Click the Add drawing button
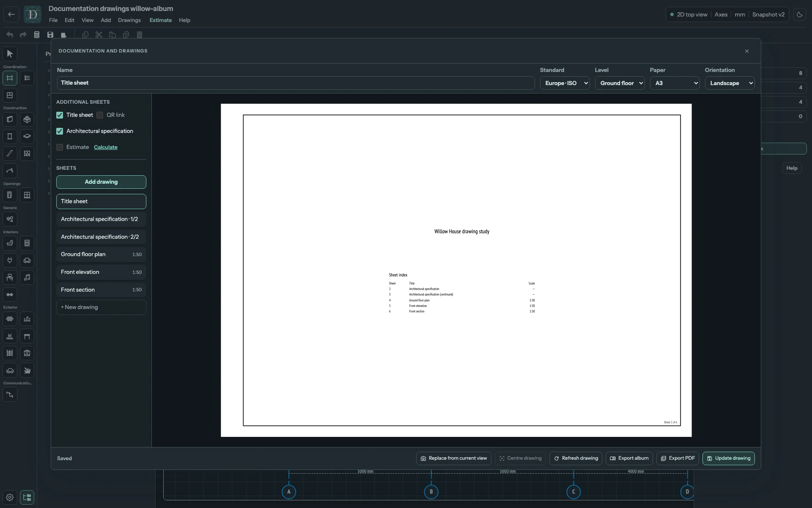The width and height of the screenshot is (812, 508). pos(101,182)
